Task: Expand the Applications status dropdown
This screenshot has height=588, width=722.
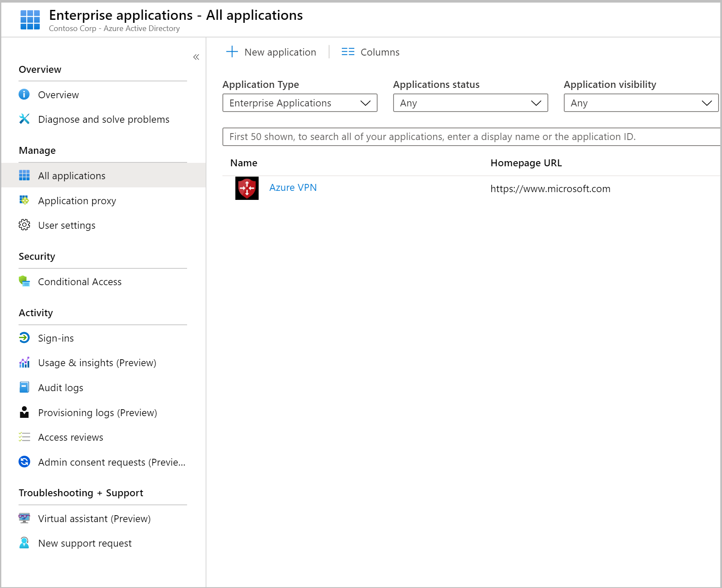Action: tap(470, 103)
